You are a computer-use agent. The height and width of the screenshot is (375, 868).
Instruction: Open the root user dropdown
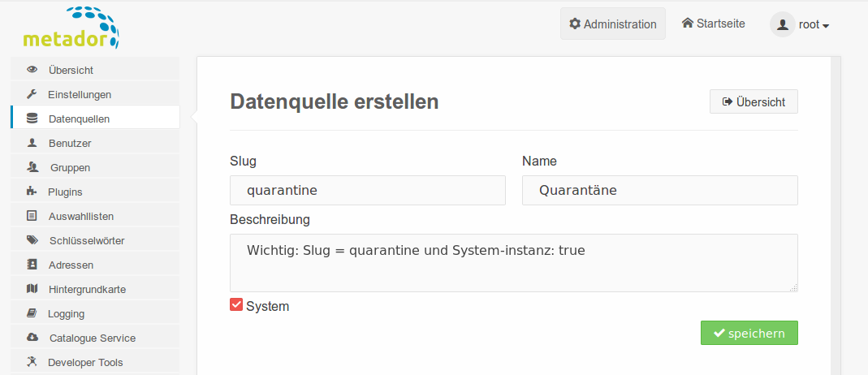799,24
